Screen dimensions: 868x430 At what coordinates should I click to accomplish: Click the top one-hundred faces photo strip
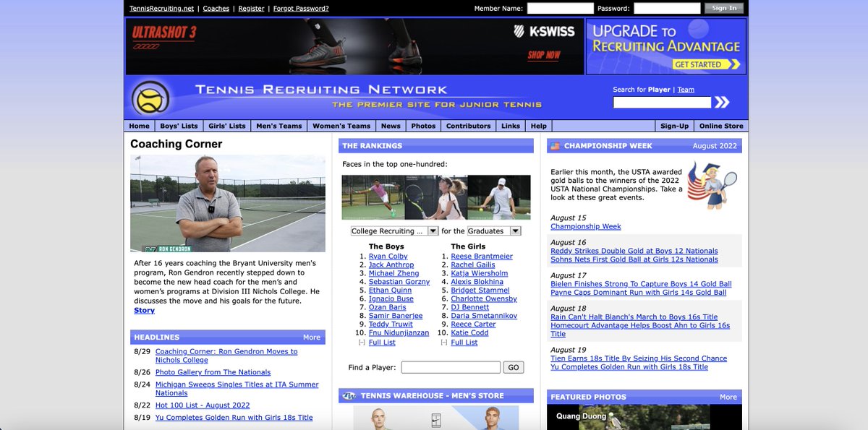pos(436,197)
